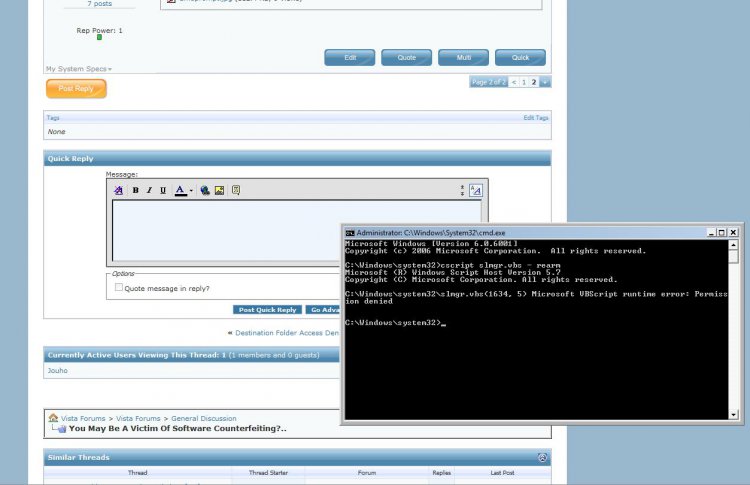Image resolution: width=750 pixels, height=485 pixels.
Task: Enable Quote message in reply checkbox
Action: (x=119, y=287)
